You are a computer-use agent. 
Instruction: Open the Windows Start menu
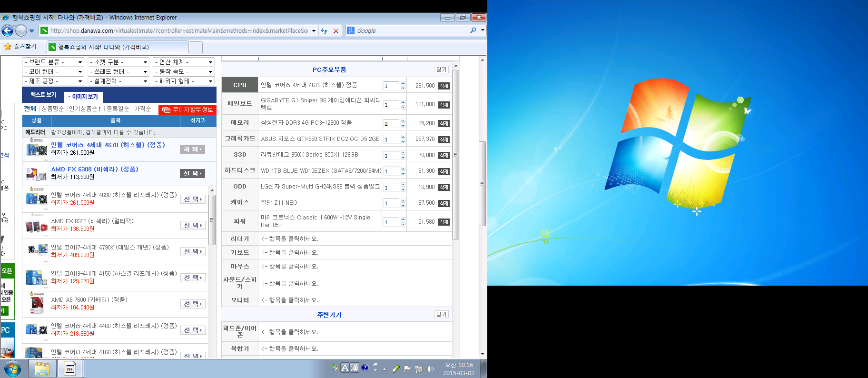13,368
